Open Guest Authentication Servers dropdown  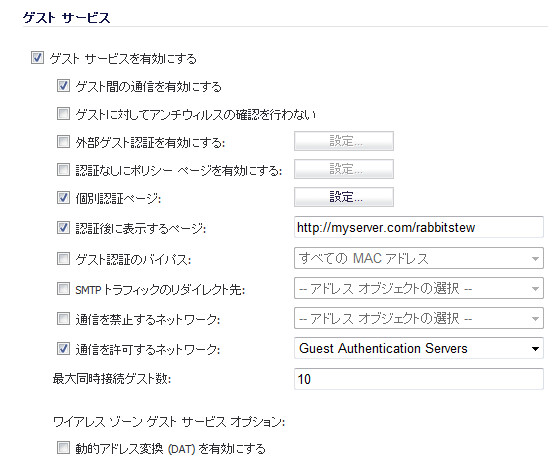pos(419,348)
